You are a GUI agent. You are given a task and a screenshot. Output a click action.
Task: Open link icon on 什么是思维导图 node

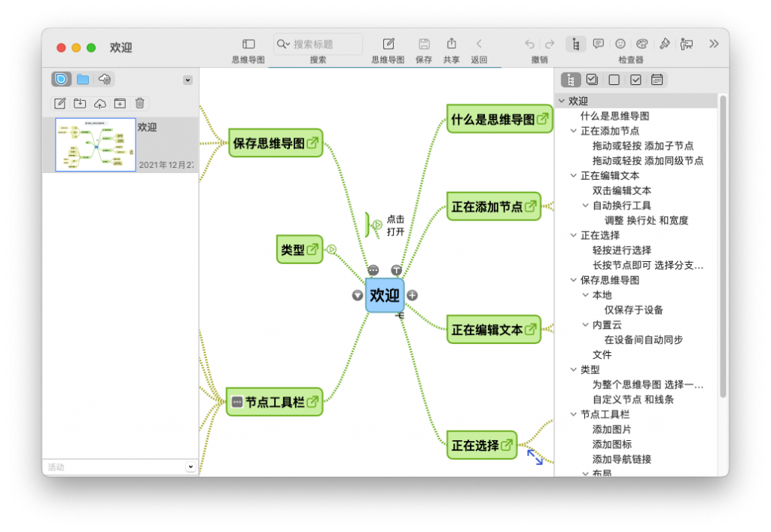tap(542, 118)
